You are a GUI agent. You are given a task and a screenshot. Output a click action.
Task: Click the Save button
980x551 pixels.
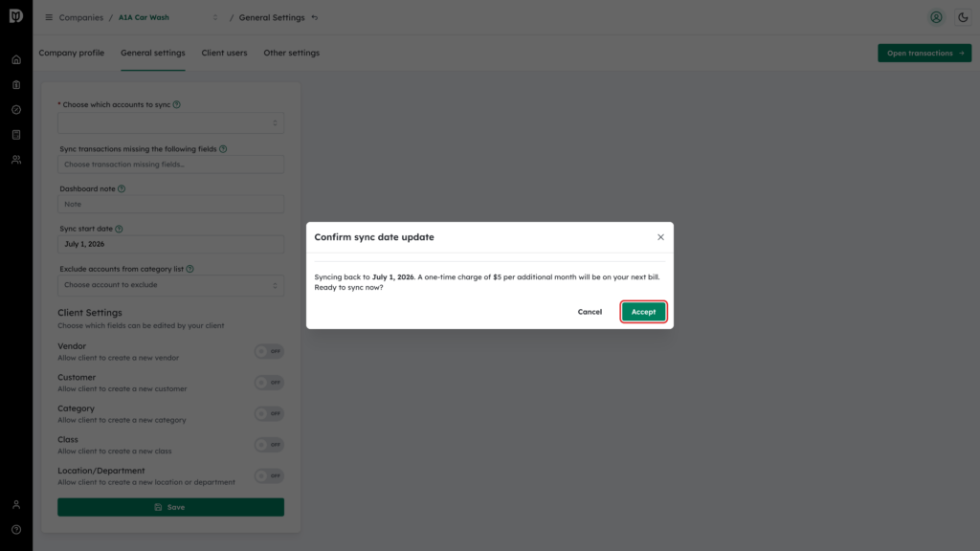tap(170, 507)
